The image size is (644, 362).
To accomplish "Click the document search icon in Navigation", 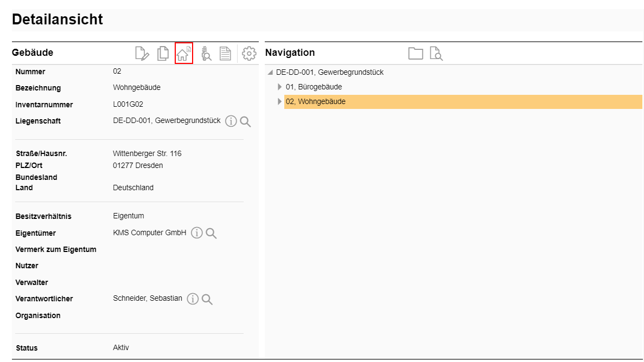I will coord(436,53).
